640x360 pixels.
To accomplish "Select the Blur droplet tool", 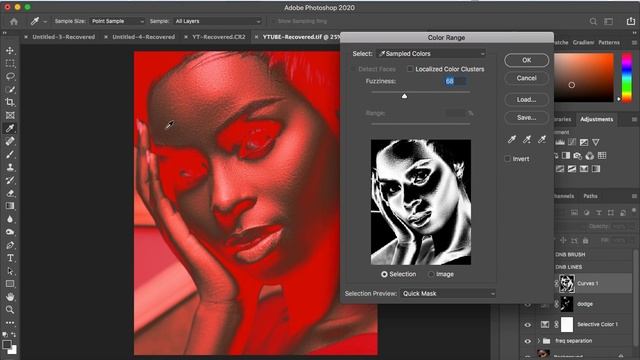I will click(10, 219).
